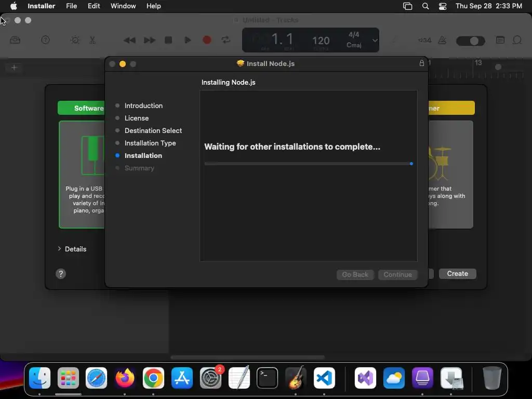
Task: Open the LCD display mode dropdown arrow
Action: (x=375, y=40)
